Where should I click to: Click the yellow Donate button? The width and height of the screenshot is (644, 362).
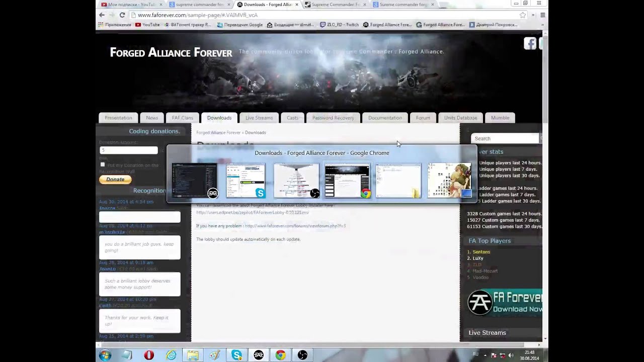115,179
